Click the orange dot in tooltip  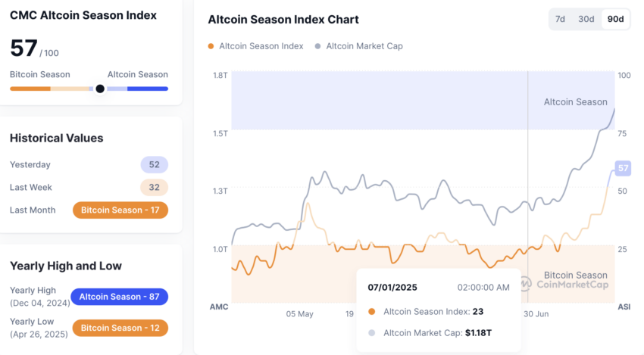click(x=372, y=312)
